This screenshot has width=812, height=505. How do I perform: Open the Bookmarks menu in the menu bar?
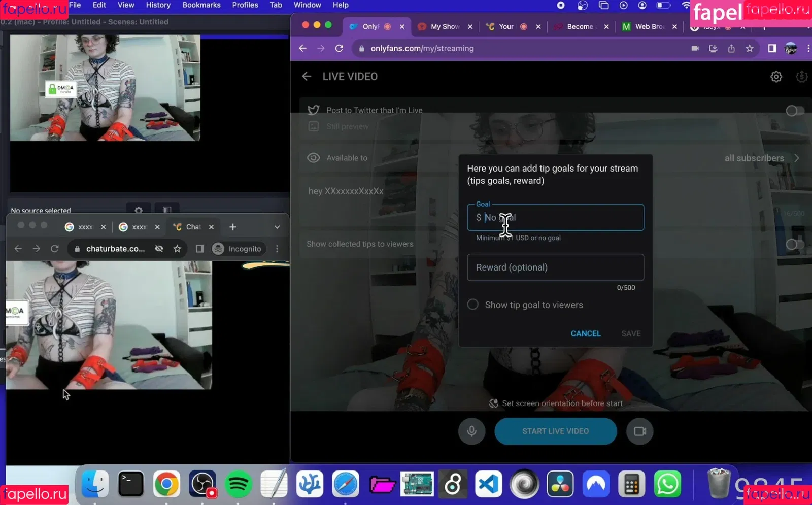[x=201, y=5]
